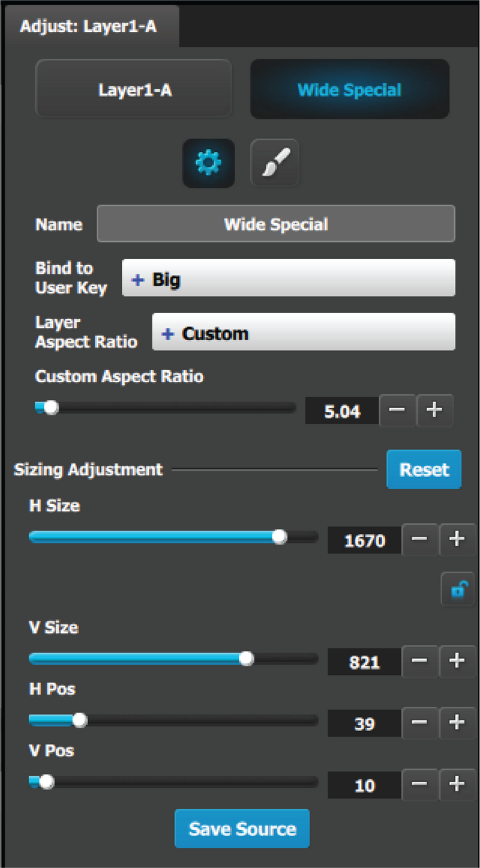Click the H Size slider handle

click(279, 537)
